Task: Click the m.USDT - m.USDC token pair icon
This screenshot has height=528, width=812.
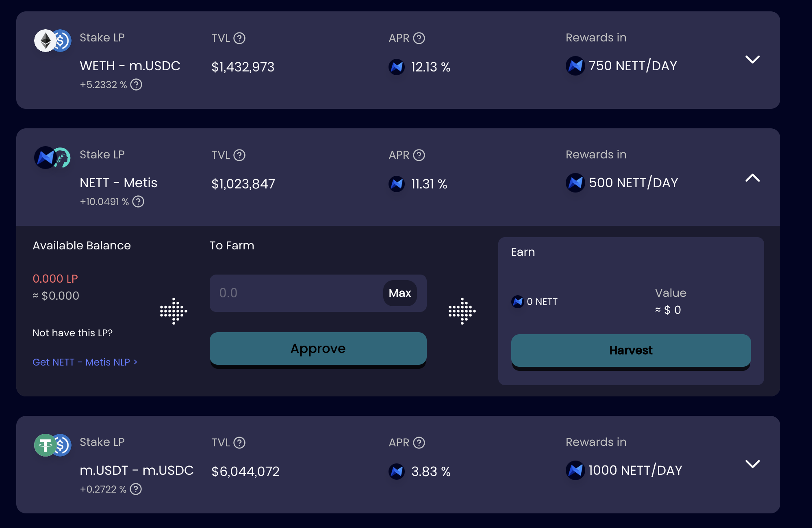Action: (x=52, y=445)
